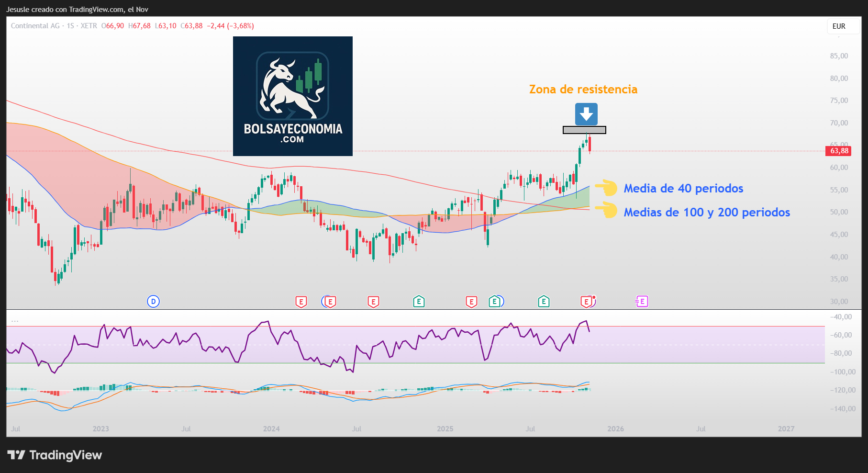The height and width of the screenshot is (473, 868).
Task: Click the blue down-arrow resistance annotation
Action: 587,113
